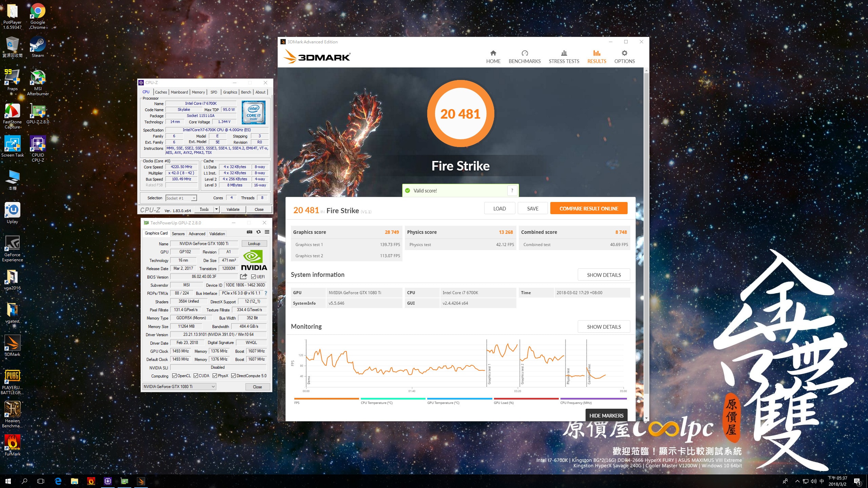Click the GPU-Z refresh icon
Viewport: 868px width, 488px height.
click(x=258, y=232)
